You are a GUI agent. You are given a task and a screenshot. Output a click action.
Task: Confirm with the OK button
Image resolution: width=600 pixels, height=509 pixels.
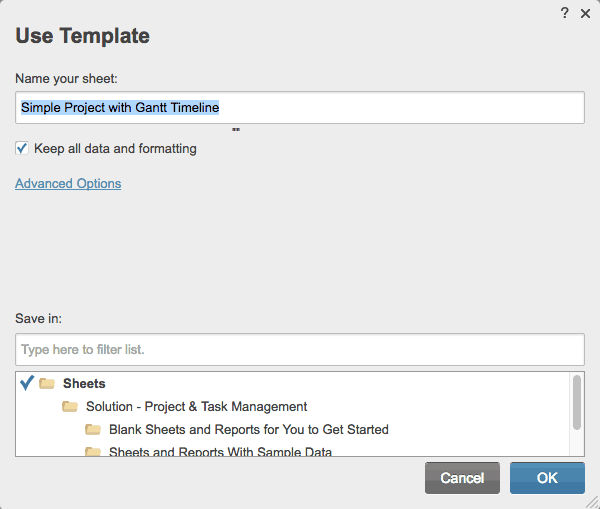click(547, 478)
